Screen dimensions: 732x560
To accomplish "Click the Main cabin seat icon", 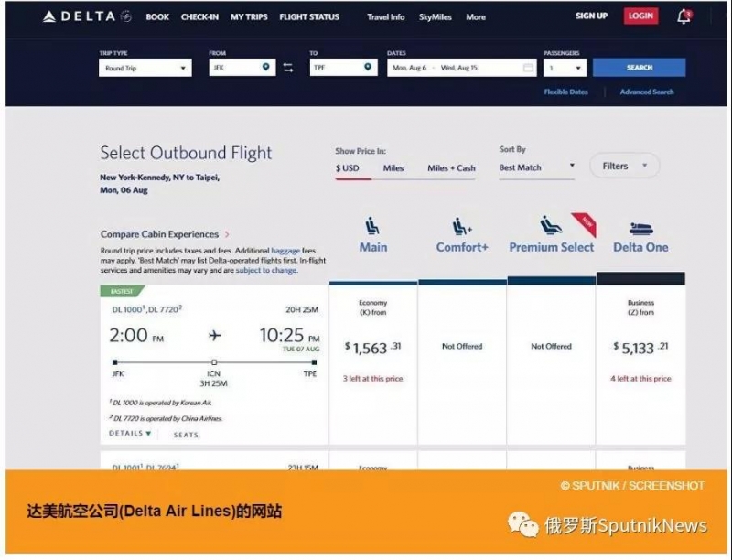I will point(372,226).
